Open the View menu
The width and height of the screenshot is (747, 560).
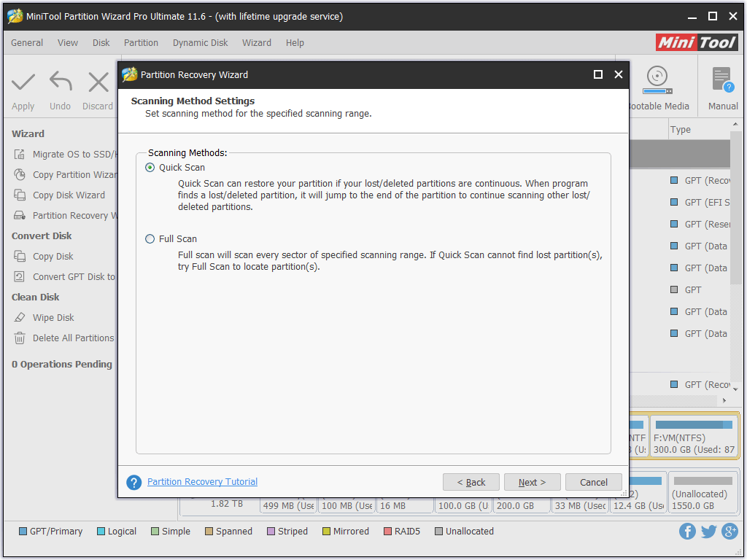(x=68, y=43)
